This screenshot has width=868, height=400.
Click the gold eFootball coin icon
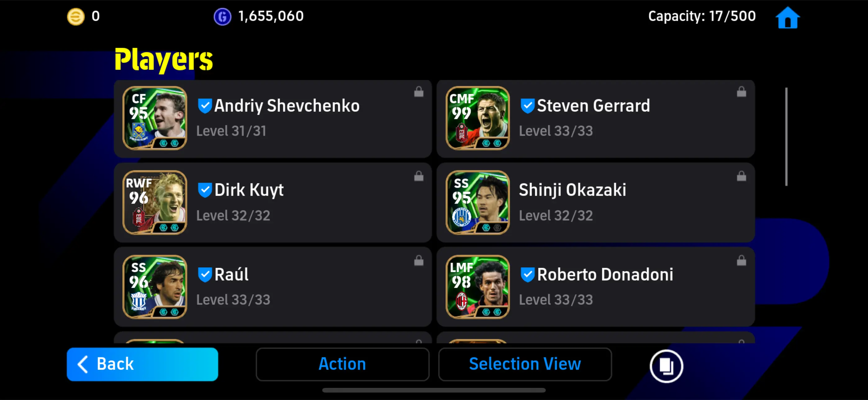(76, 16)
